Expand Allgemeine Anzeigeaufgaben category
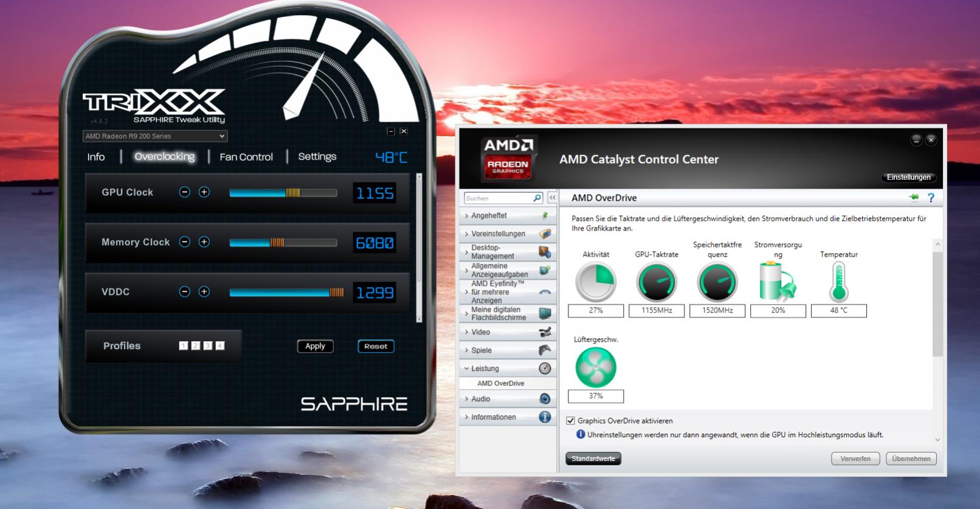This screenshot has width=980, height=509. pyautogui.click(x=508, y=270)
